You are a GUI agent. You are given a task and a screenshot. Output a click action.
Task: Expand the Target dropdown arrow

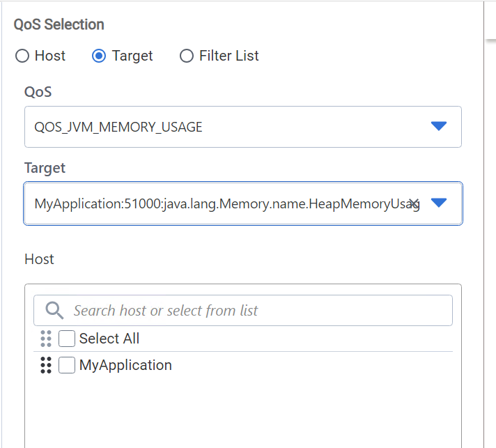click(x=438, y=203)
